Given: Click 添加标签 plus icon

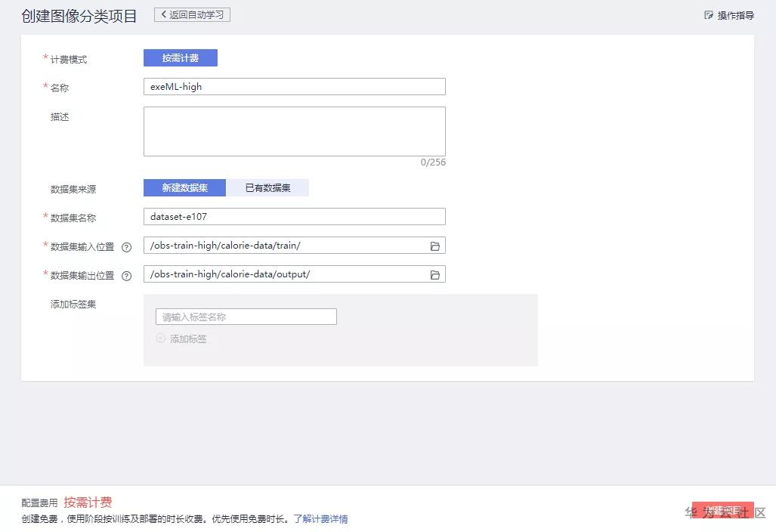Looking at the screenshot, I should click(160, 339).
